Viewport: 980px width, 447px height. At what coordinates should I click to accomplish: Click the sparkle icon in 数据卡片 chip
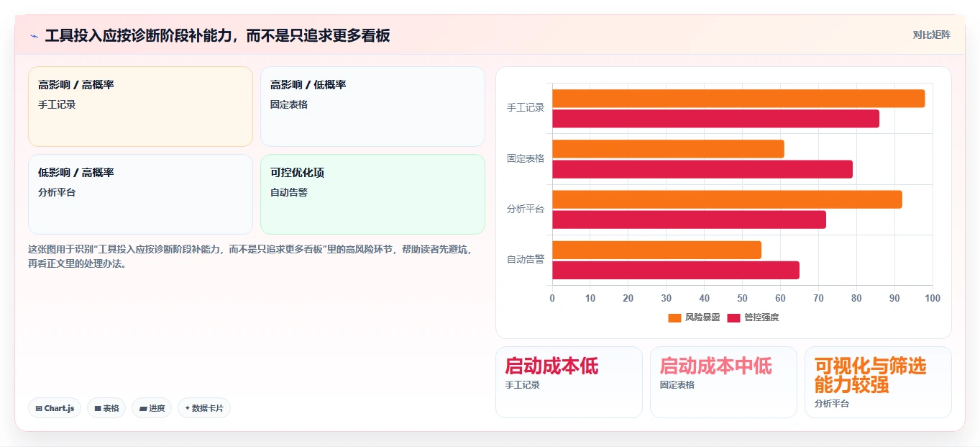(188, 408)
